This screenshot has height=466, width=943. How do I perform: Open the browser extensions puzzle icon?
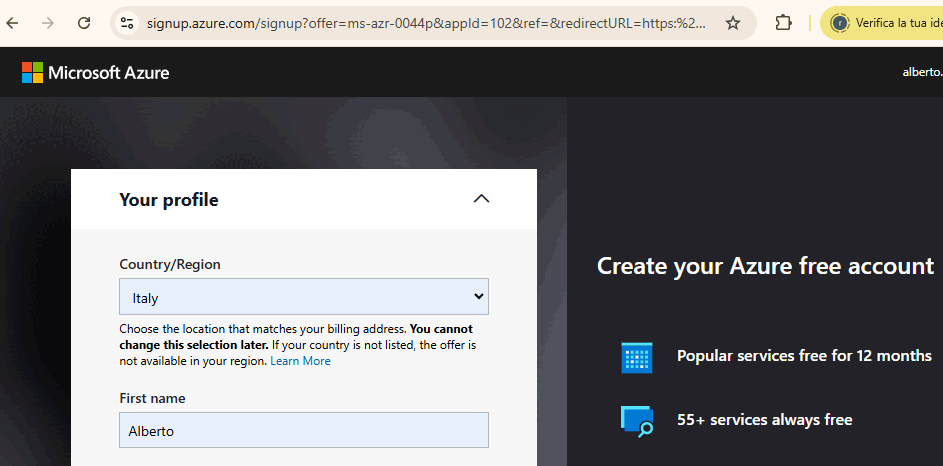(783, 23)
